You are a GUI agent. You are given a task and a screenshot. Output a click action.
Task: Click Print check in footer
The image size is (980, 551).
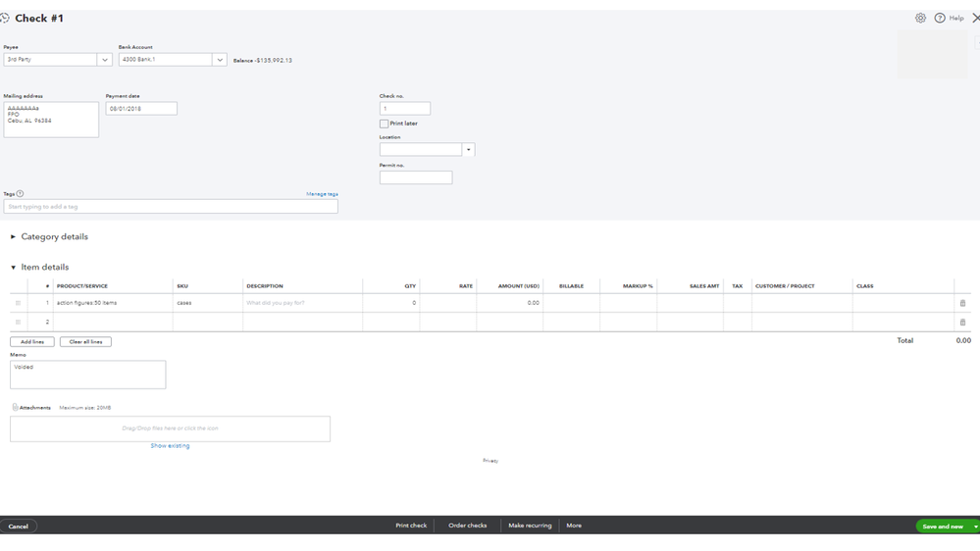click(411, 526)
